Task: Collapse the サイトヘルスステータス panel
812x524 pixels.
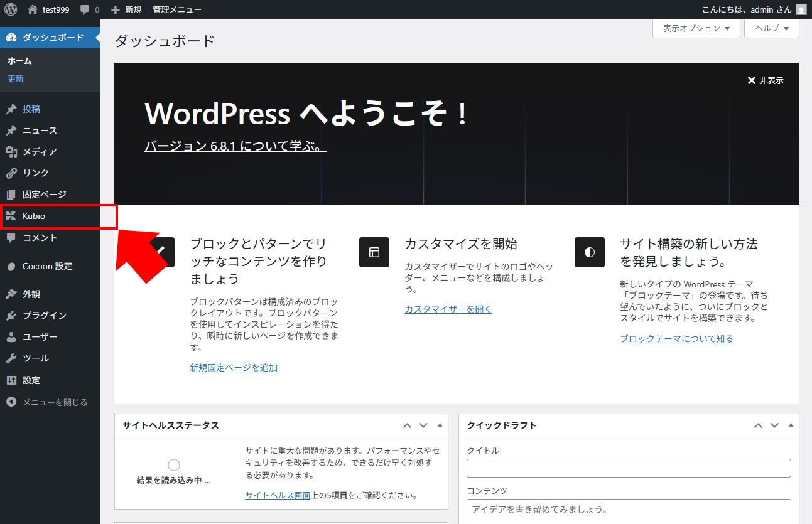Action: coord(440,425)
